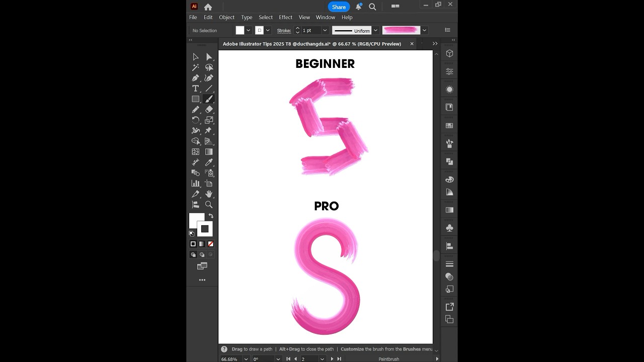Select the Direct Selection tool

pyautogui.click(x=209, y=57)
